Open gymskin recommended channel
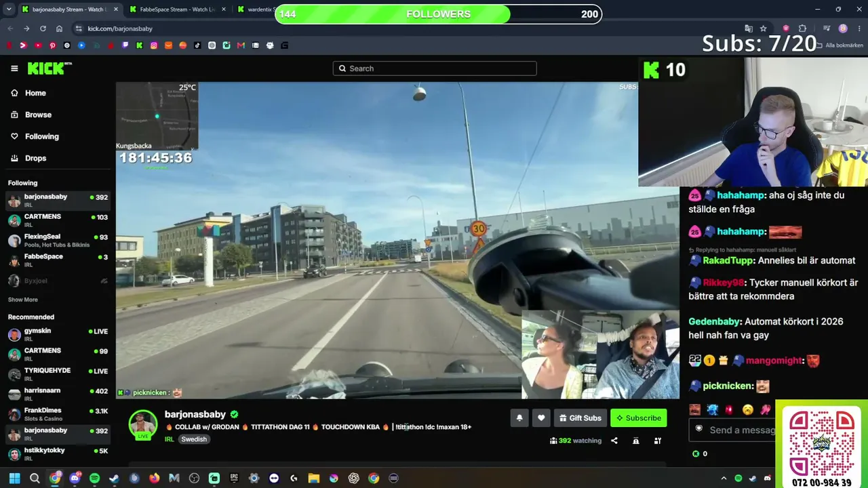868x488 pixels. [58, 334]
